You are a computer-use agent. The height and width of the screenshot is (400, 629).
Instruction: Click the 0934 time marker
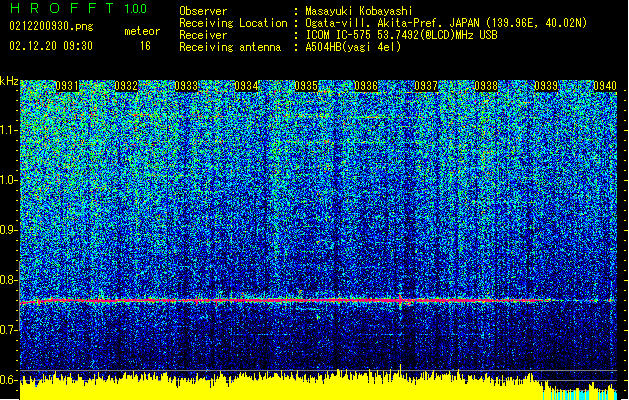point(246,86)
